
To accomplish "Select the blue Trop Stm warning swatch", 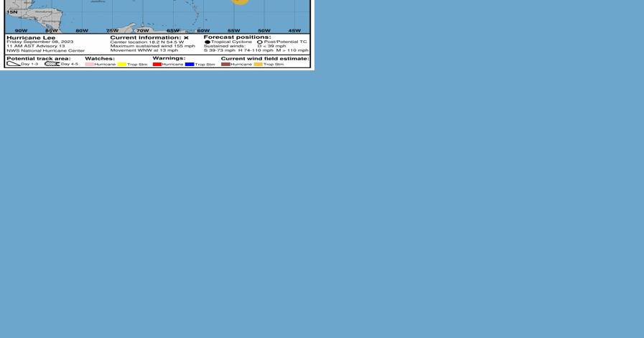I will pos(190,65).
